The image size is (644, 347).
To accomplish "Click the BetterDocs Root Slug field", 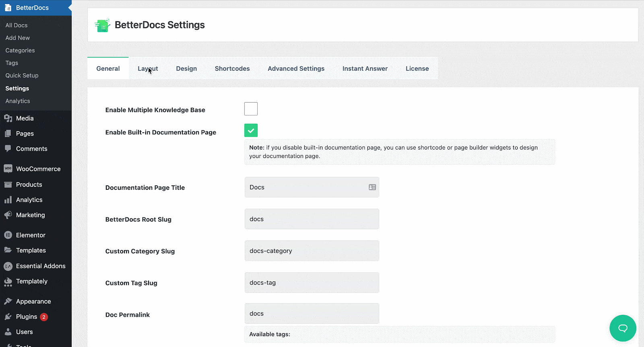I will point(312,219).
